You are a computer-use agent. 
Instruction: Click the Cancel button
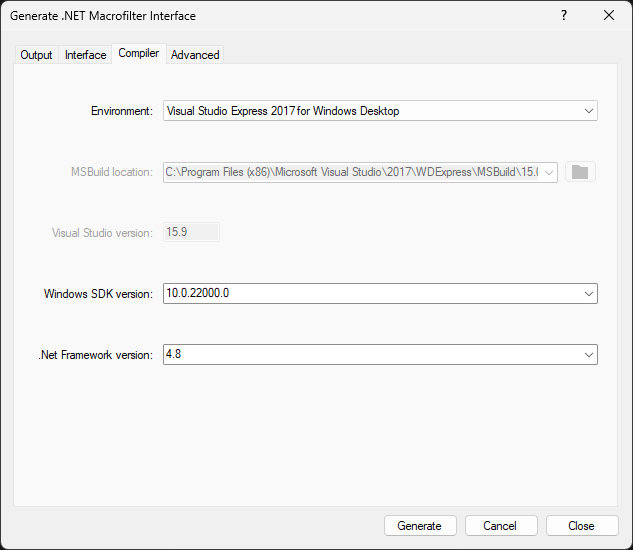500,526
